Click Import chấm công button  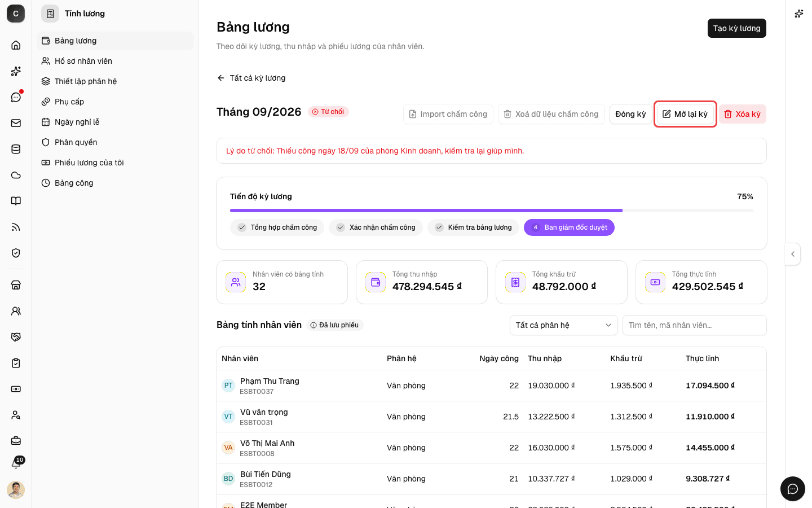click(448, 114)
